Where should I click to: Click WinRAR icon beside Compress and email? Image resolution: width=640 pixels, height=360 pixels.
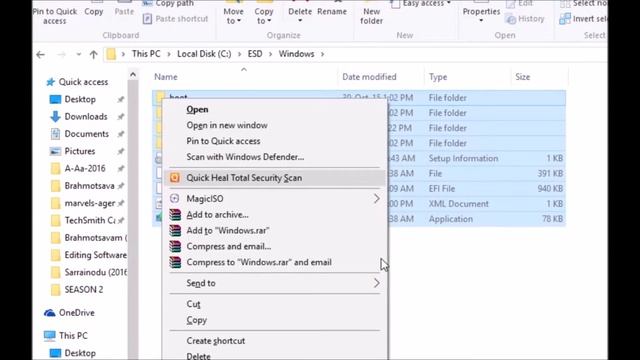(x=175, y=247)
